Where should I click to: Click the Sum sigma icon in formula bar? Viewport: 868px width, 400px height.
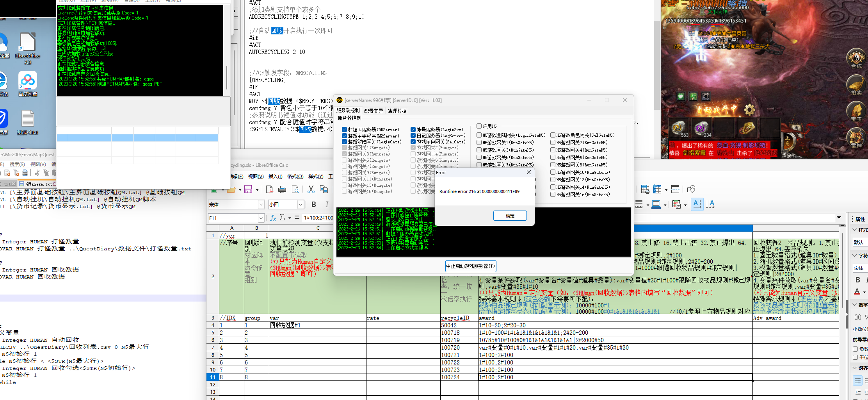point(282,218)
